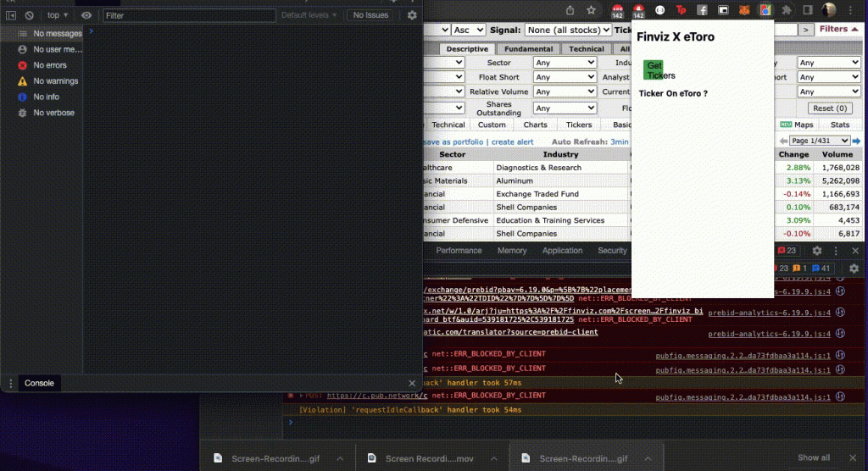
Task: Click the Reset (0) button
Action: click(829, 108)
